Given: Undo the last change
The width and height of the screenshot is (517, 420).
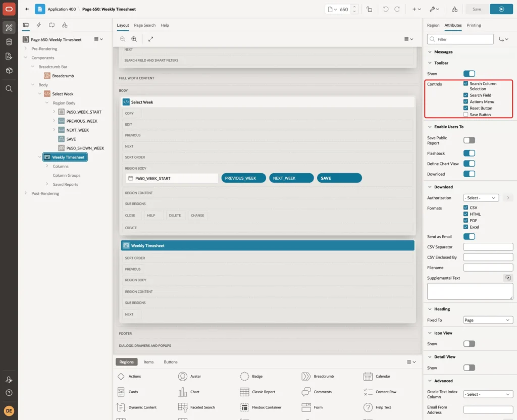Looking at the screenshot, I should [385, 9].
